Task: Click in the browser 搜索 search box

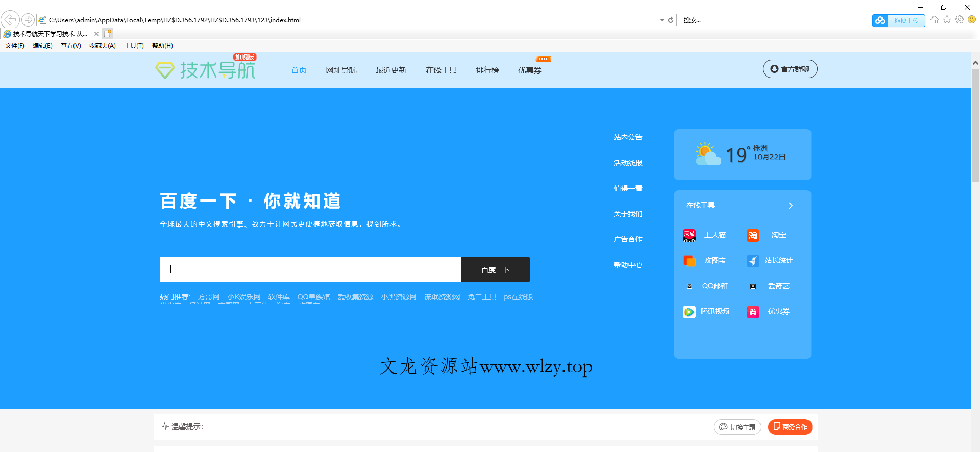Action: point(776,20)
